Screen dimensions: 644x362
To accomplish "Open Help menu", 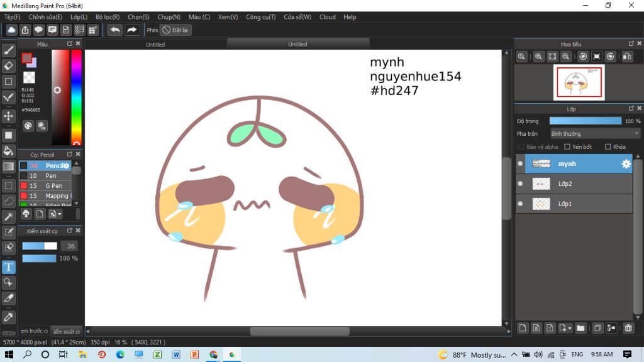I will (350, 17).
